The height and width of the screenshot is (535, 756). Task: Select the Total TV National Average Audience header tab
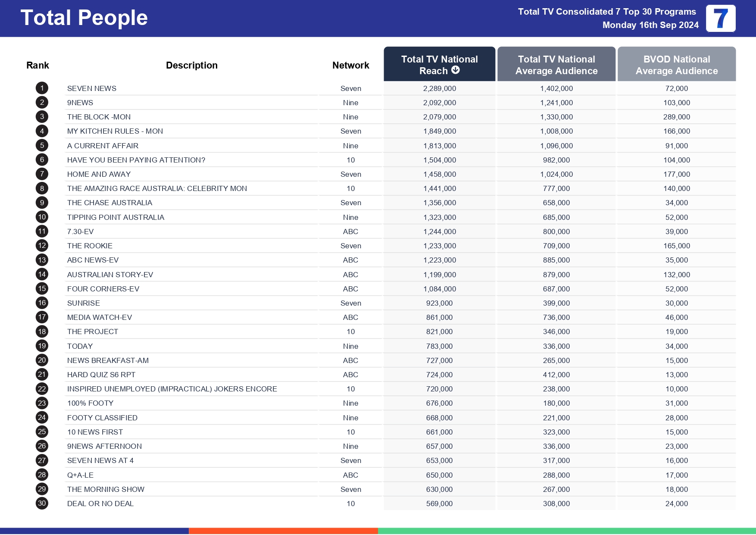[x=556, y=65]
